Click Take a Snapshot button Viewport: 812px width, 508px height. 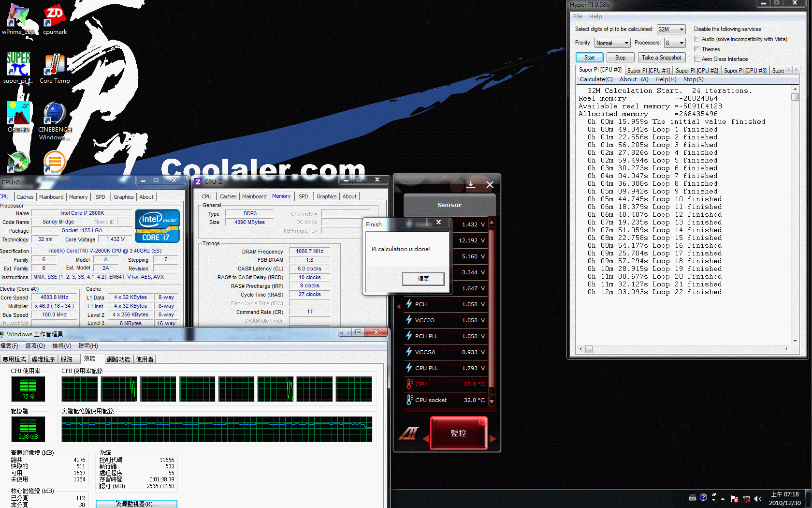tap(661, 58)
